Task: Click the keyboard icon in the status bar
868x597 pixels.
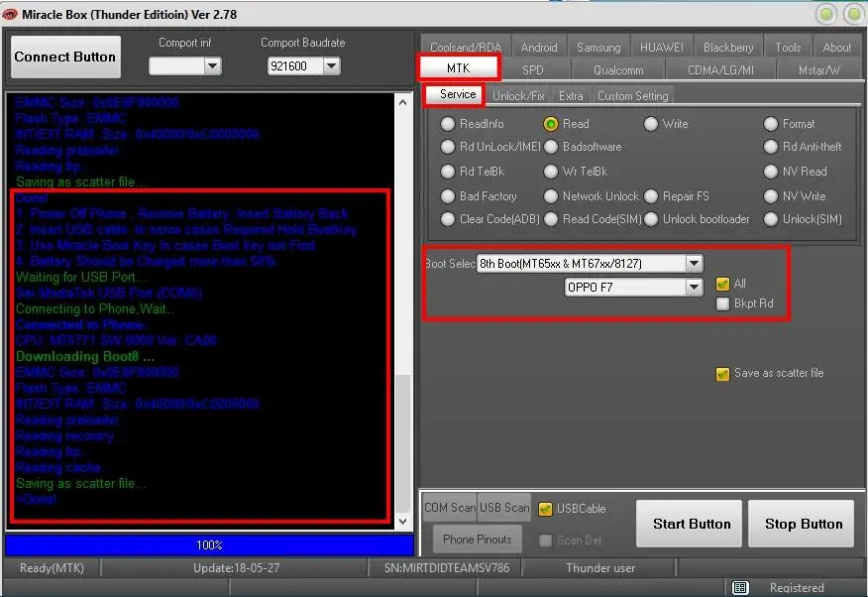Action: (740, 587)
